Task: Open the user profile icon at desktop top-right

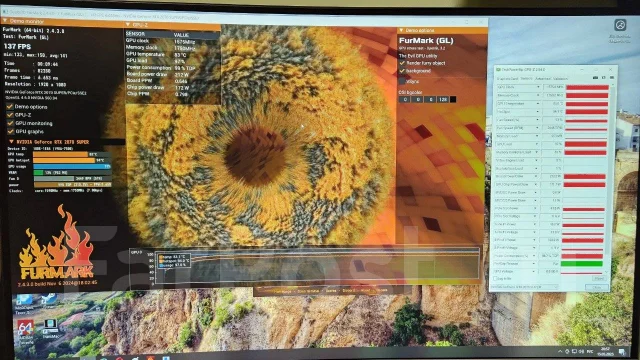Action: [x=620, y=25]
